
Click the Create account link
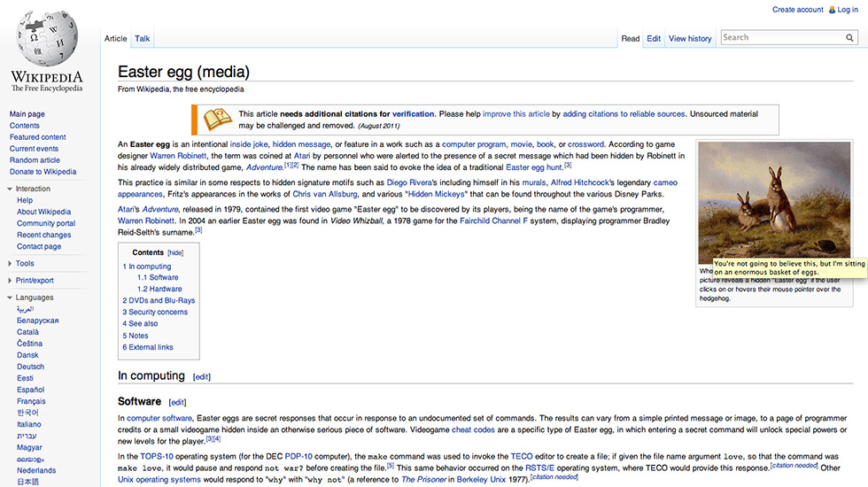[x=797, y=10]
